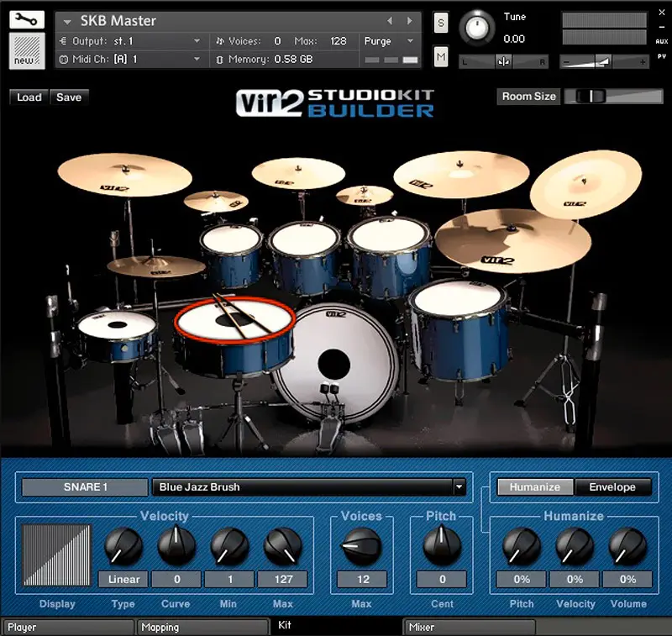The image size is (672, 636).
Task: Select the right rack tom
Action: point(388,255)
